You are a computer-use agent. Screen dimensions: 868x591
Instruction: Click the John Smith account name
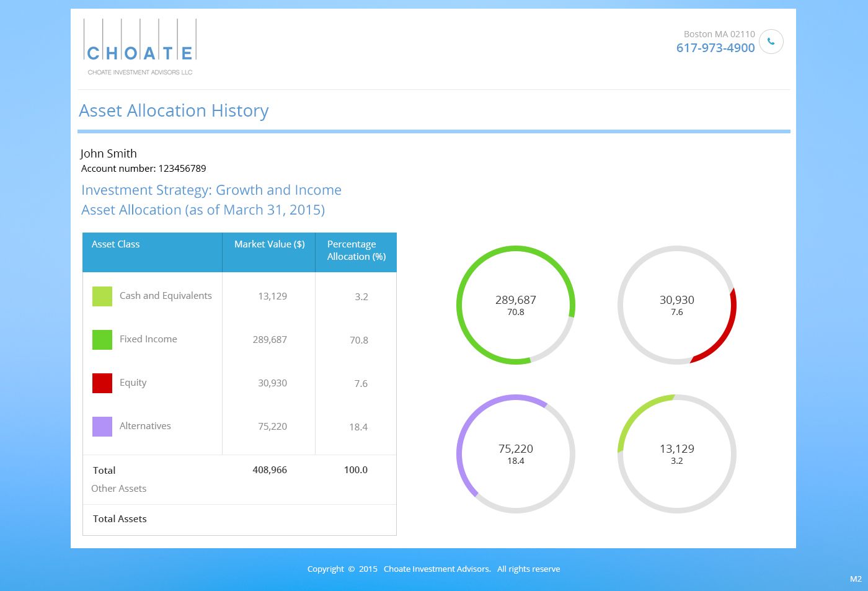(x=108, y=154)
